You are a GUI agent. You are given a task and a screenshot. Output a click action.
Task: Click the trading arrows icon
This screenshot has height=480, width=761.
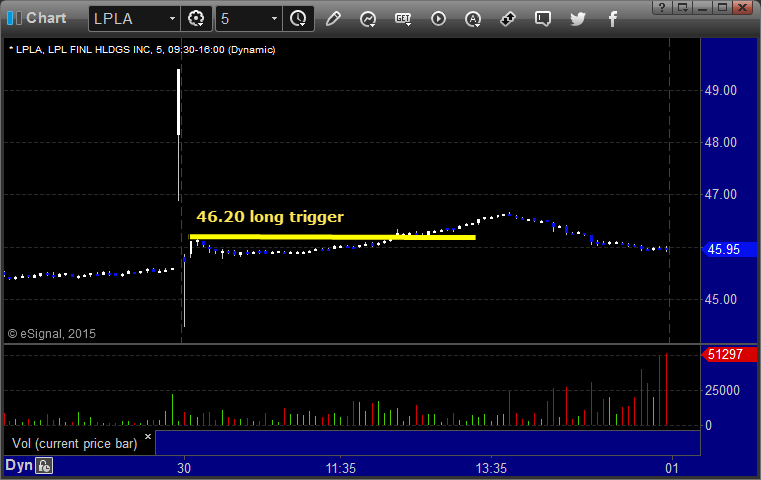[508, 19]
